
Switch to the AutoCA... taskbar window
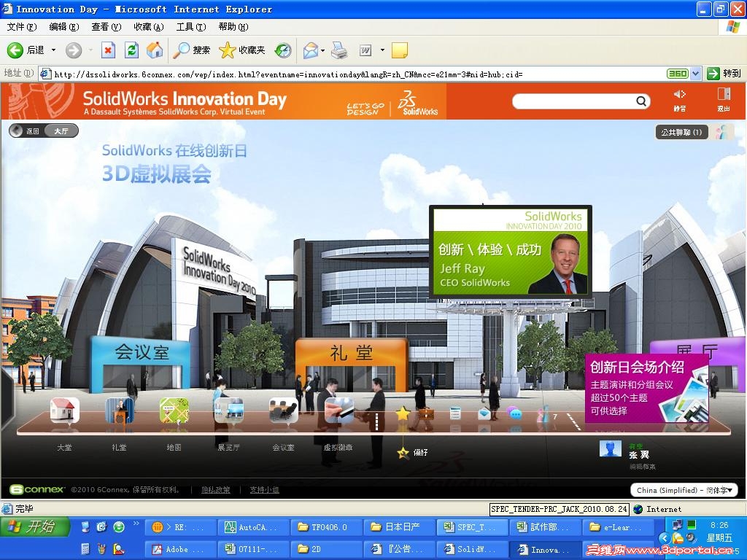click(x=253, y=527)
